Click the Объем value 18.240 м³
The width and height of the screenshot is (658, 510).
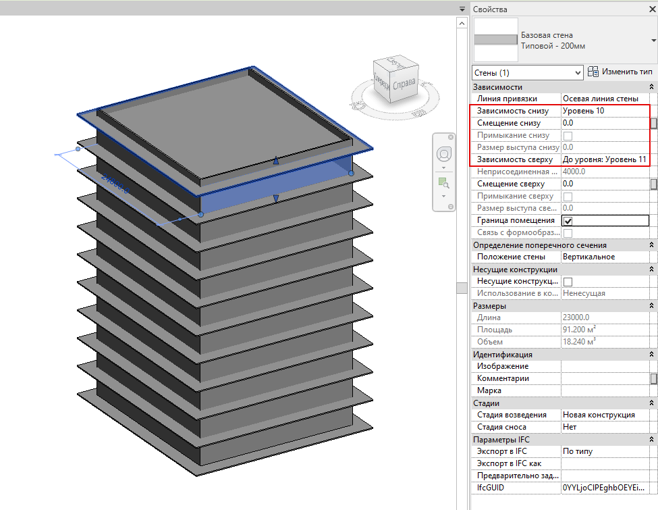tap(605, 342)
